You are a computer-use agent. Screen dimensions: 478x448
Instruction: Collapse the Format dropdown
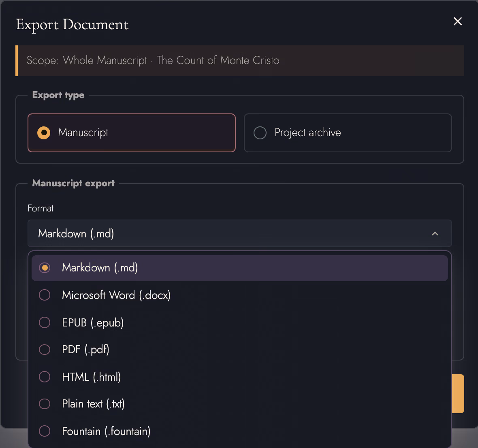point(240,233)
